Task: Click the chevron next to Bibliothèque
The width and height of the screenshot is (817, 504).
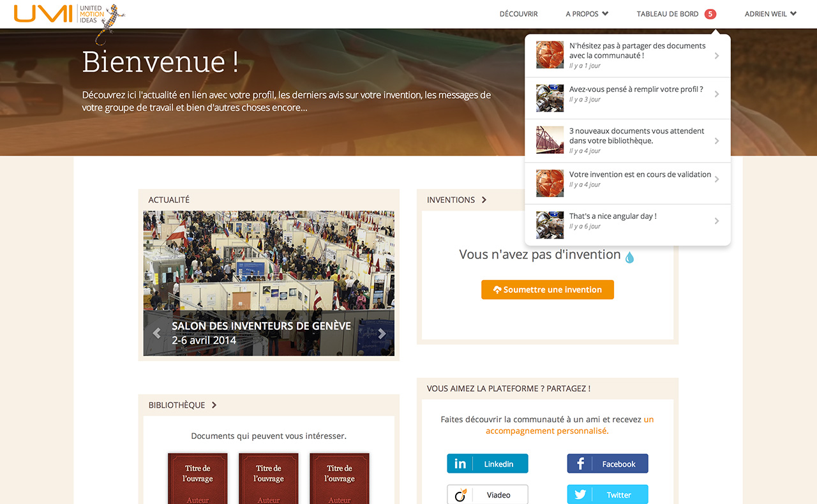Action: click(214, 405)
